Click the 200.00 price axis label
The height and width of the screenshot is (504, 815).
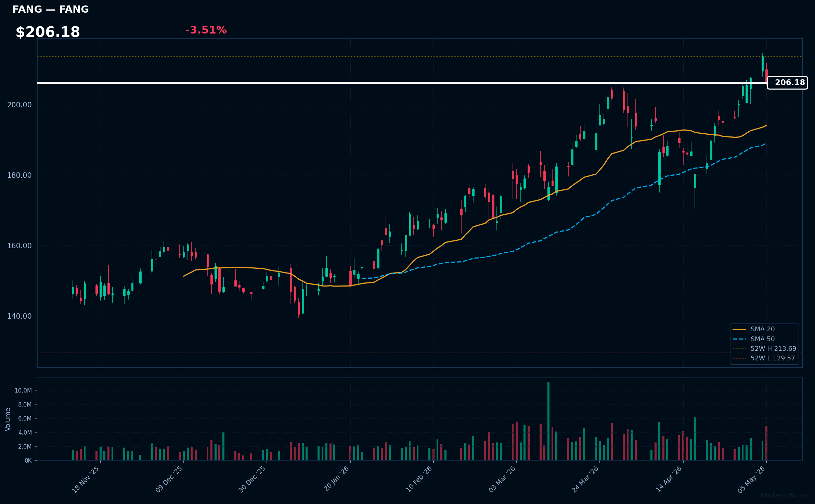click(20, 105)
